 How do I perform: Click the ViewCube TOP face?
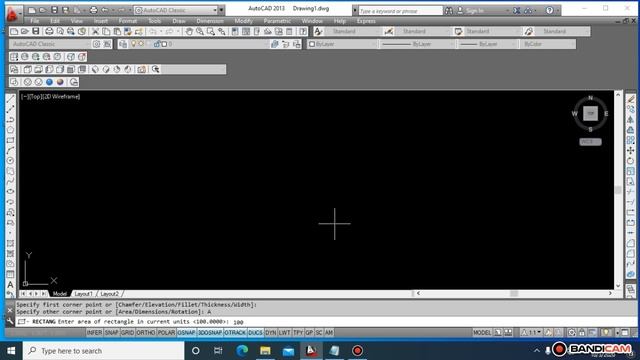tap(590, 113)
